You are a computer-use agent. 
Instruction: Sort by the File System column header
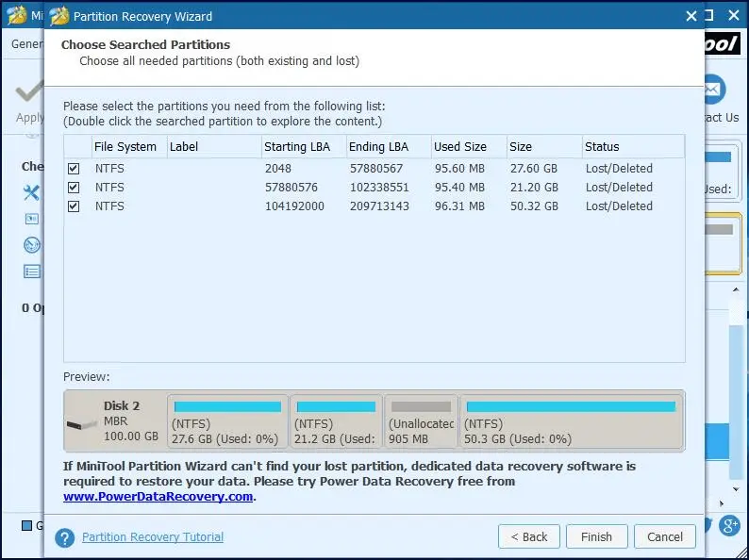click(129, 146)
